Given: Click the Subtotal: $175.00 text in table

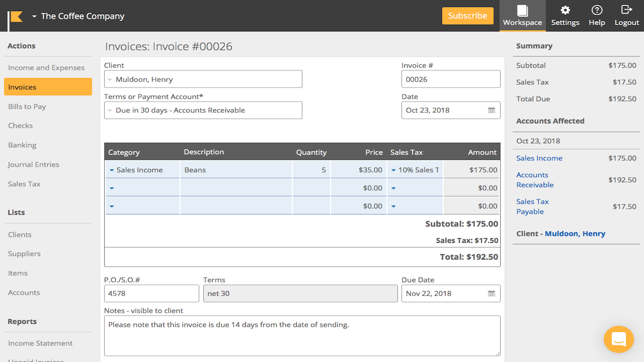Looking at the screenshot, I should click(462, 224).
